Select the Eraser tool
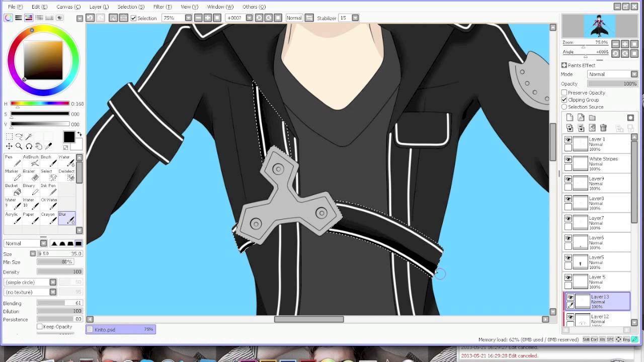This screenshot has height=362, width=644. pyautogui.click(x=31, y=175)
